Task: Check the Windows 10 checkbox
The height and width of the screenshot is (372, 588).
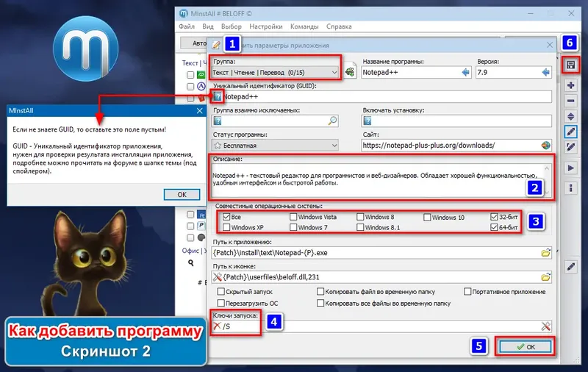Action: coord(427,217)
